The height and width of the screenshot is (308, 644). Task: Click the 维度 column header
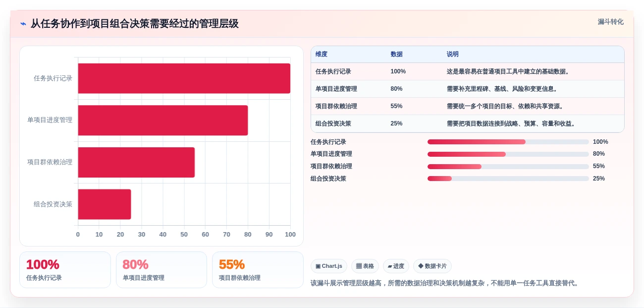tap(322, 54)
